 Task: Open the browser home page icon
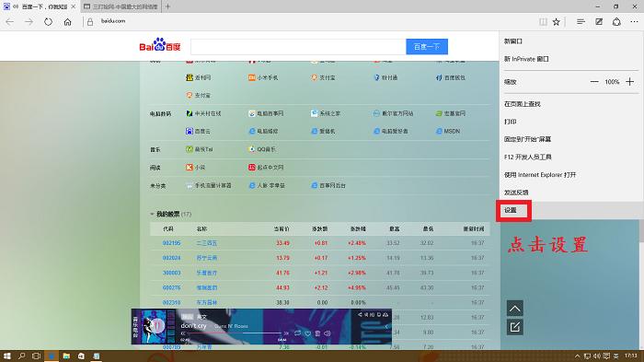(x=67, y=22)
